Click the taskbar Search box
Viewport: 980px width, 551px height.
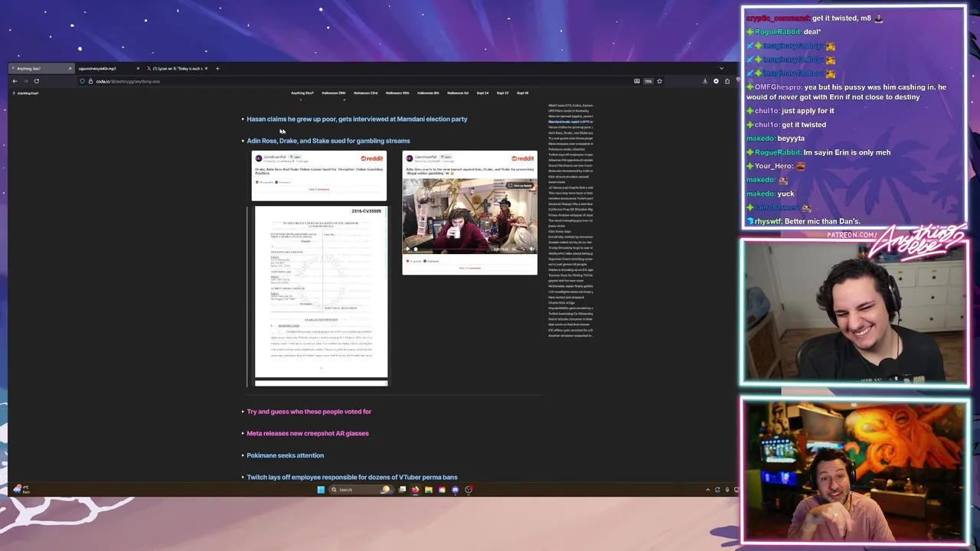(x=361, y=490)
